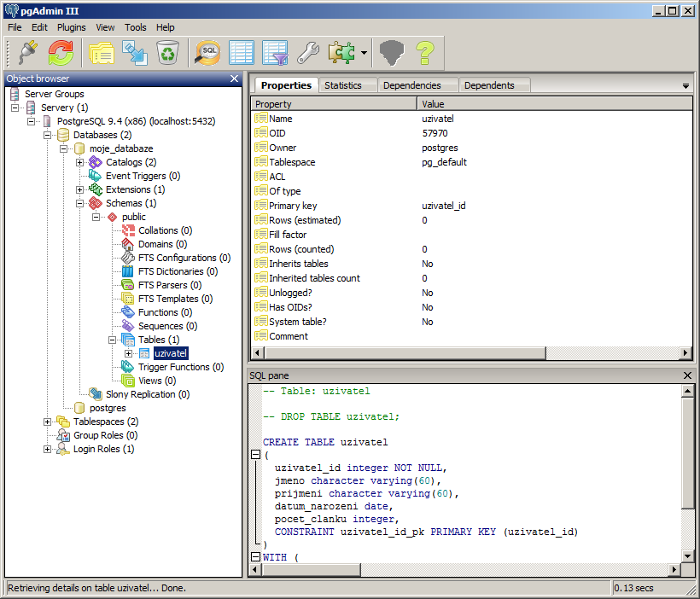Click the View Data grid icon
This screenshot has height=599, width=700.
[x=242, y=53]
